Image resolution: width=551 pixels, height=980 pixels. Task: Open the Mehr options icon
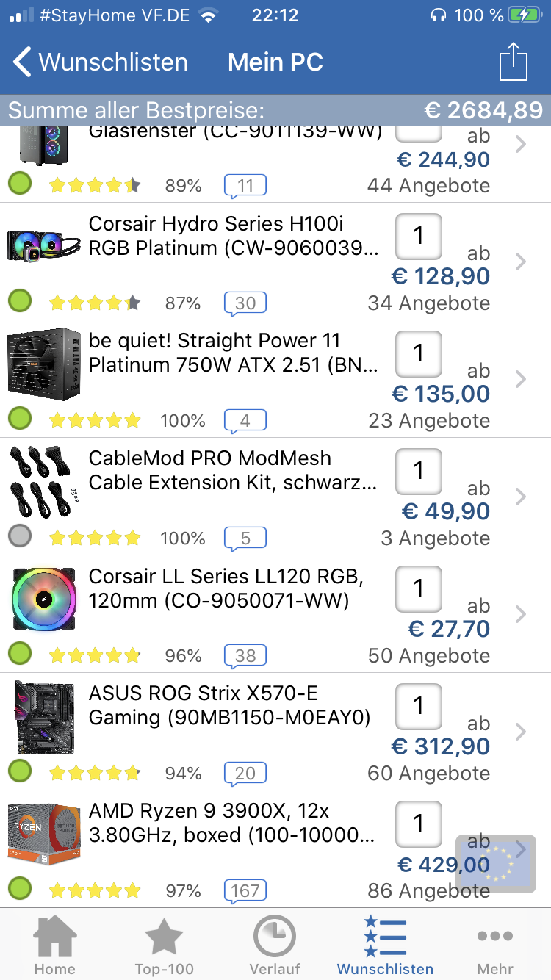pyautogui.click(x=495, y=937)
